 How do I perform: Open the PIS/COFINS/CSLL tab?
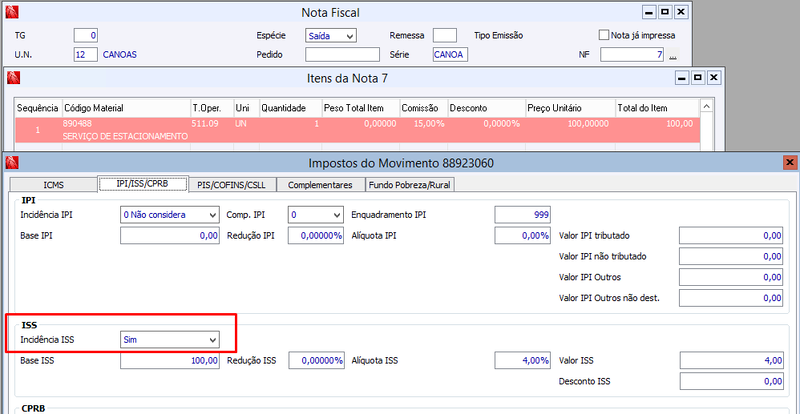231,185
